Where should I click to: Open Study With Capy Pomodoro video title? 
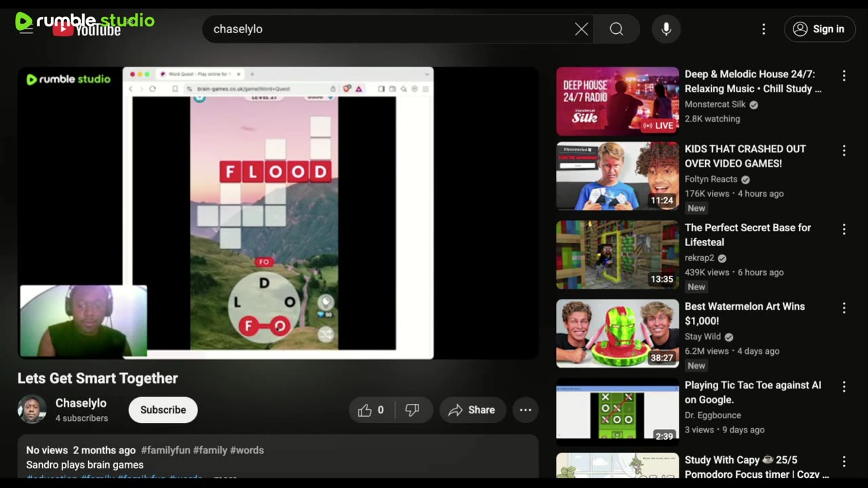pyautogui.click(x=757, y=467)
